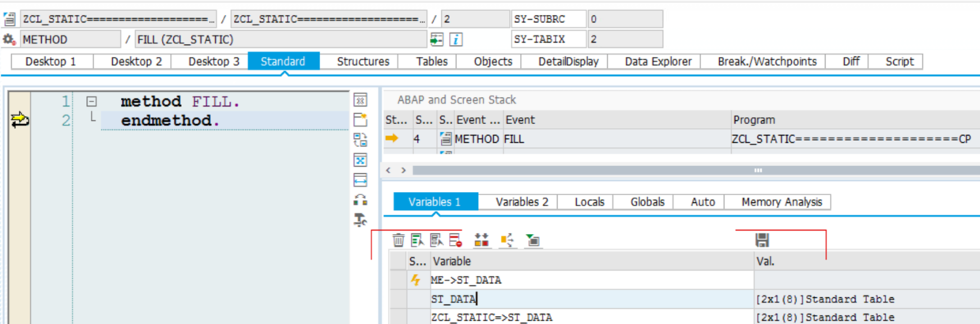Click the scroll left arrow under stack
This screenshot has height=324, width=980.
point(388,170)
